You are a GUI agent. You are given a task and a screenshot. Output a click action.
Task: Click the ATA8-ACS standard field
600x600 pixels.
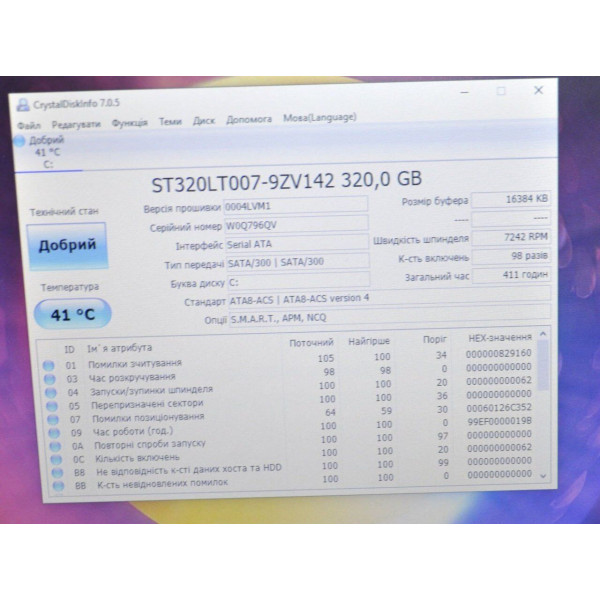click(390, 297)
